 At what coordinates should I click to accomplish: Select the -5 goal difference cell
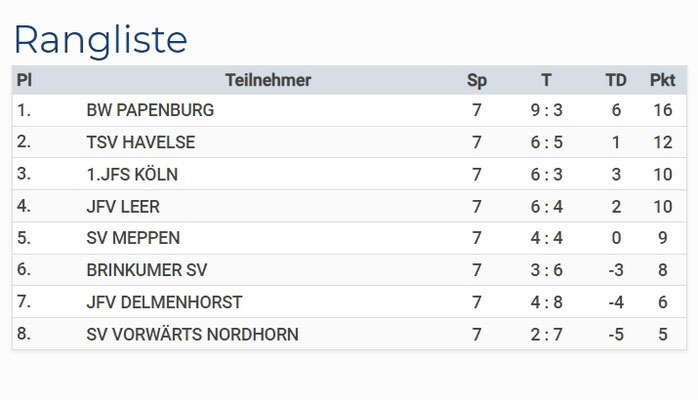click(x=616, y=334)
